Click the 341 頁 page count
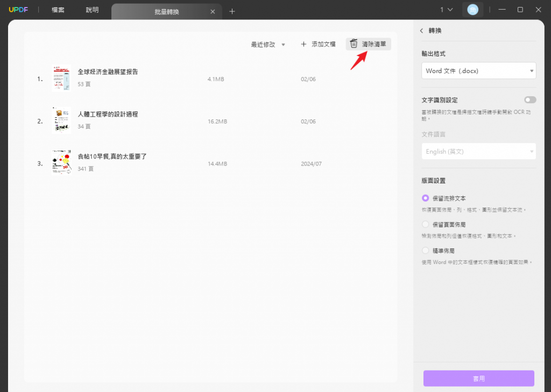The width and height of the screenshot is (551, 392). point(86,169)
